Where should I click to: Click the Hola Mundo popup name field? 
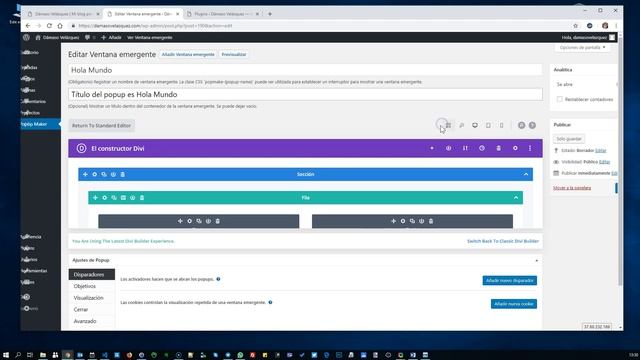[x=305, y=70]
